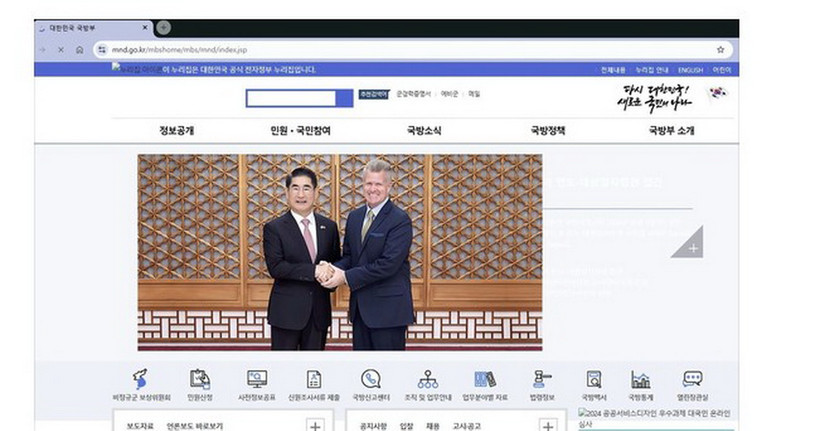This screenshot has height=431, width=820.
Task: Click the first suggested search keyword link
Action: pyautogui.click(x=414, y=94)
